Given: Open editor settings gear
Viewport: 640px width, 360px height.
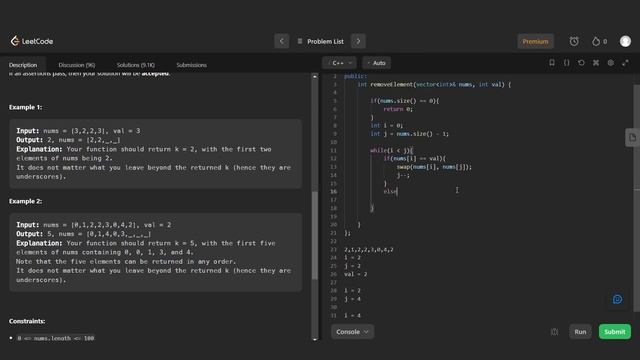Looking at the screenshot, I should 611,63.
